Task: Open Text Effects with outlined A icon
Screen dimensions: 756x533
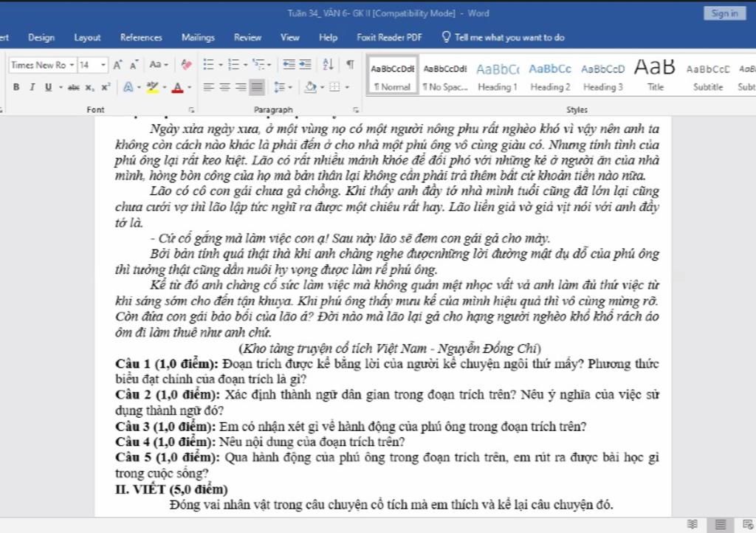Action: pyautogui.click(x=128, y=87)
